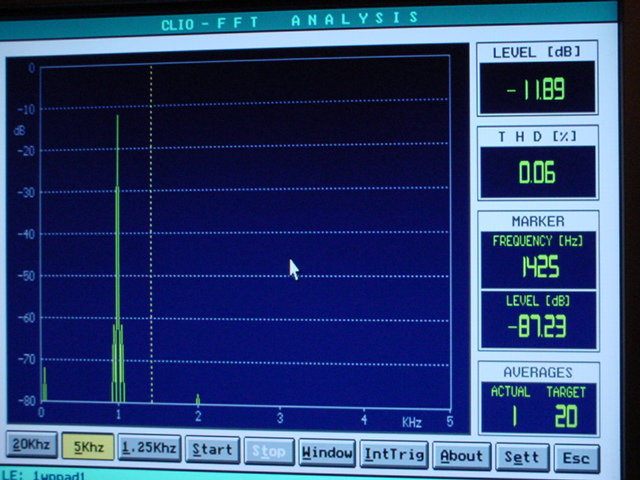Click the CLIO FFT Analysis title bar

[x=290, y=20]
